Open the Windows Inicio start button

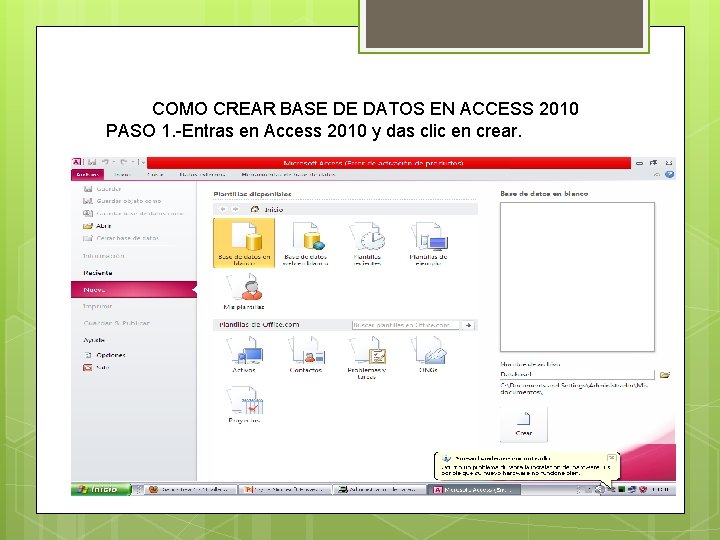[101, 489]
